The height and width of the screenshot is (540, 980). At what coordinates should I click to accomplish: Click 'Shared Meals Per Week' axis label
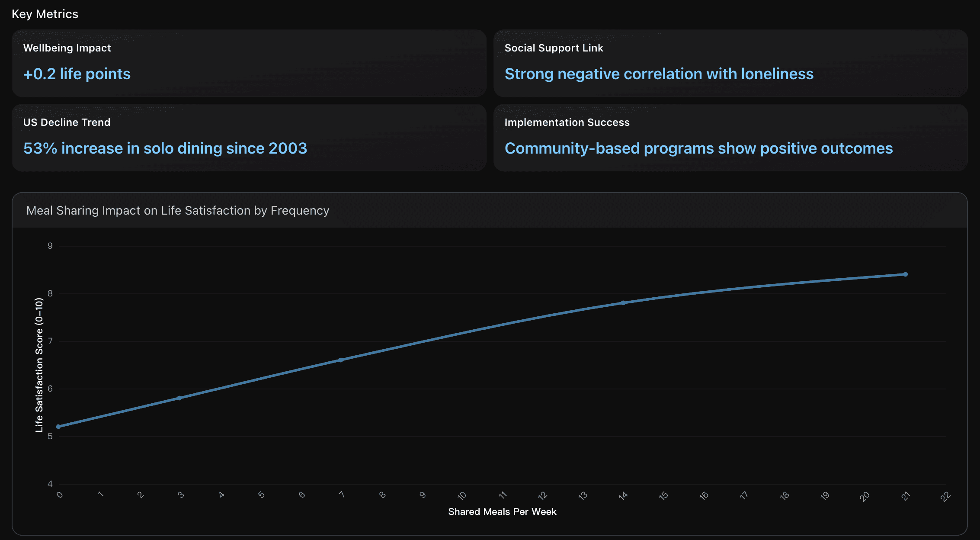point(502,511)
